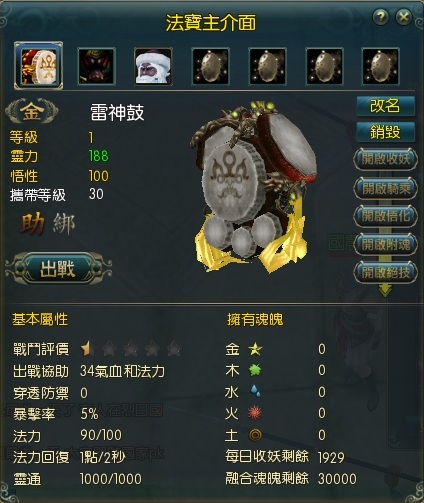This screenshot has height=503, width=424.
Task: Open the help question mark icon
Action: (x=380, y=16)
